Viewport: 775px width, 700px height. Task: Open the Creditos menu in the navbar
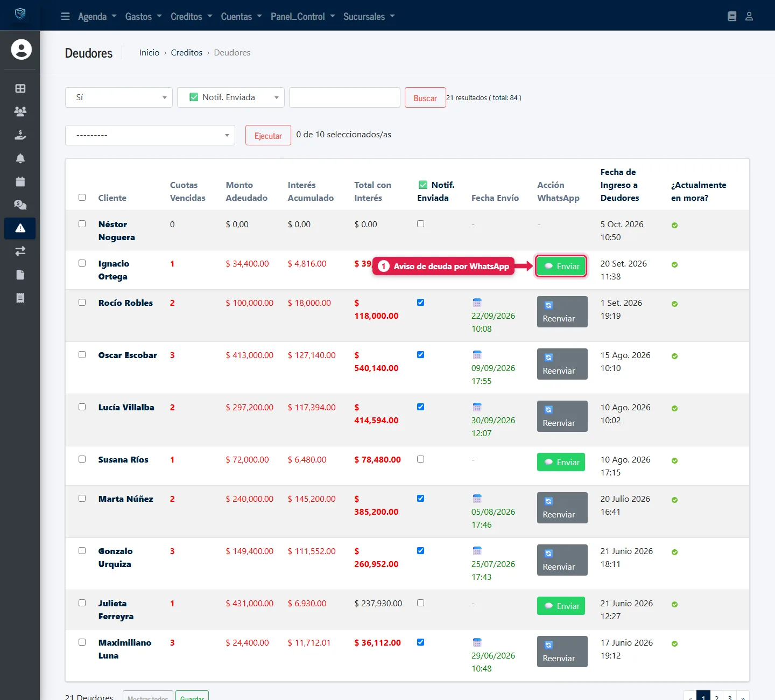pyautogui.click(x=191, y=17)
